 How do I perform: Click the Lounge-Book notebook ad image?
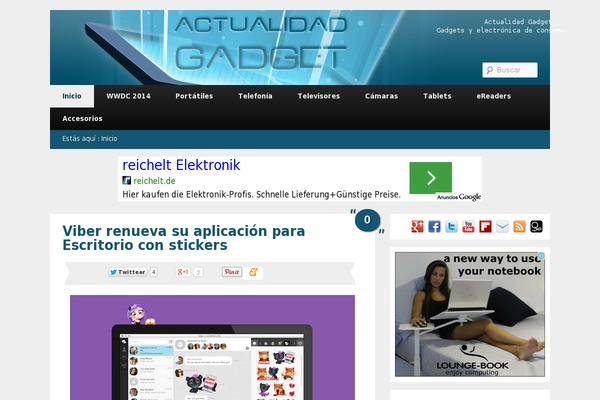(x=470, y=314)
